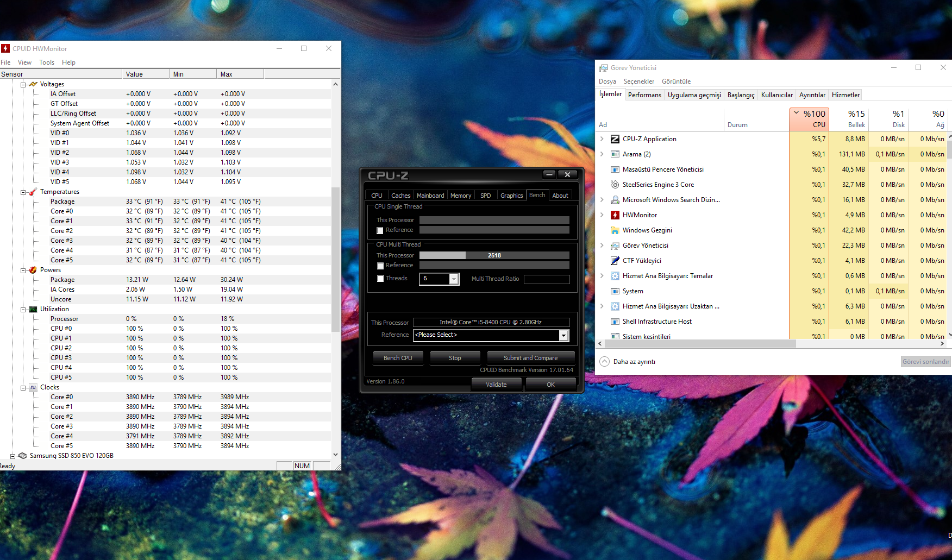Click multi thread score bar showing 2518
The image size is (952, 560).
494,255
